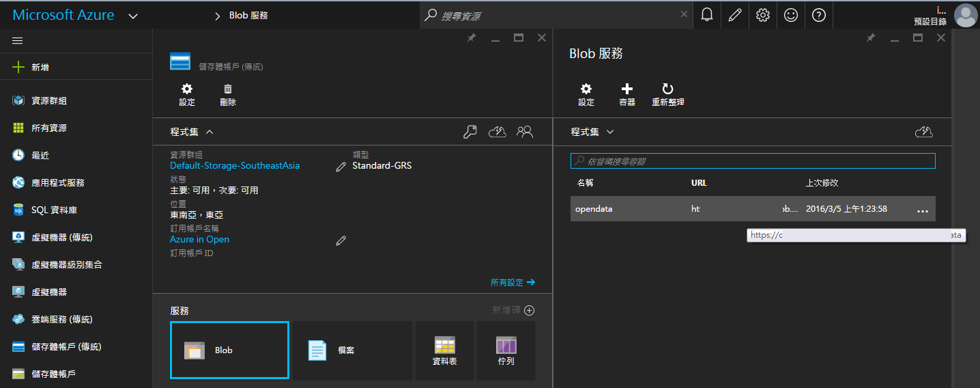Click the users icon in storage blade

click(524, 132)
